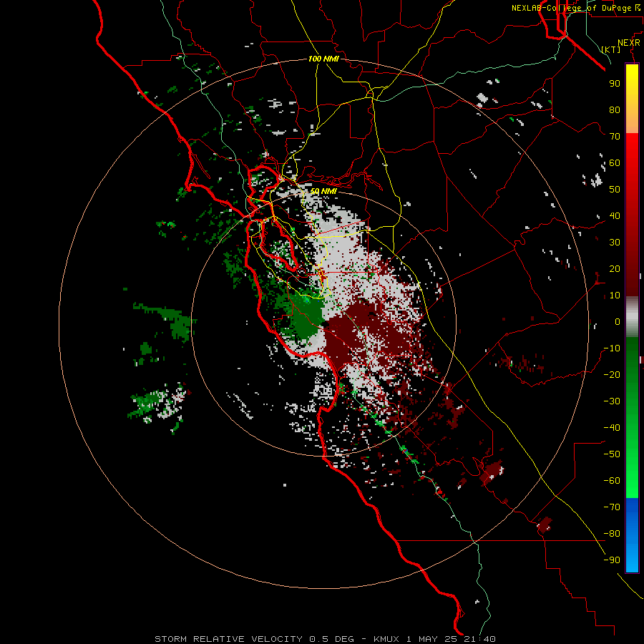Image resolution: width=644 pixels, height=644 pixels.
Task: Click the -80 value on the velocity scale
Action: pos(612,534)
